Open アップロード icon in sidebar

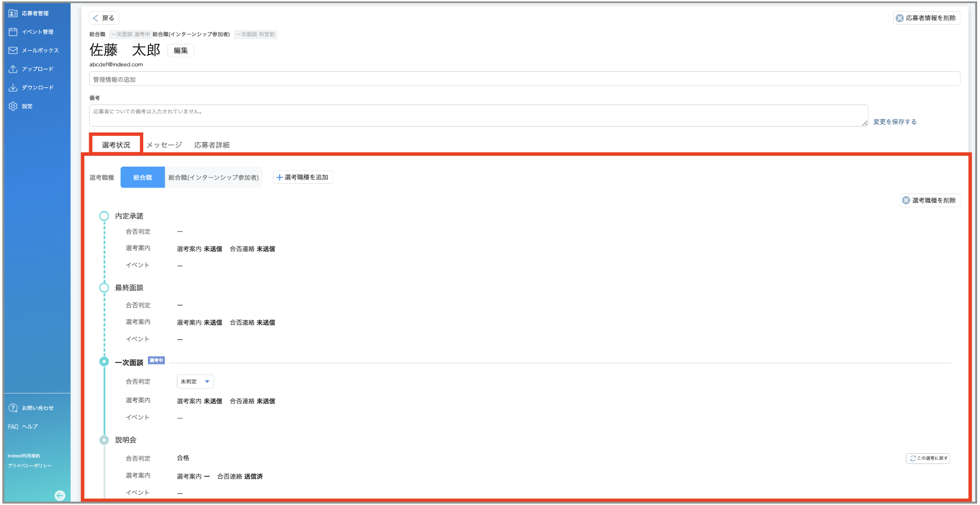tap(13, 69)
